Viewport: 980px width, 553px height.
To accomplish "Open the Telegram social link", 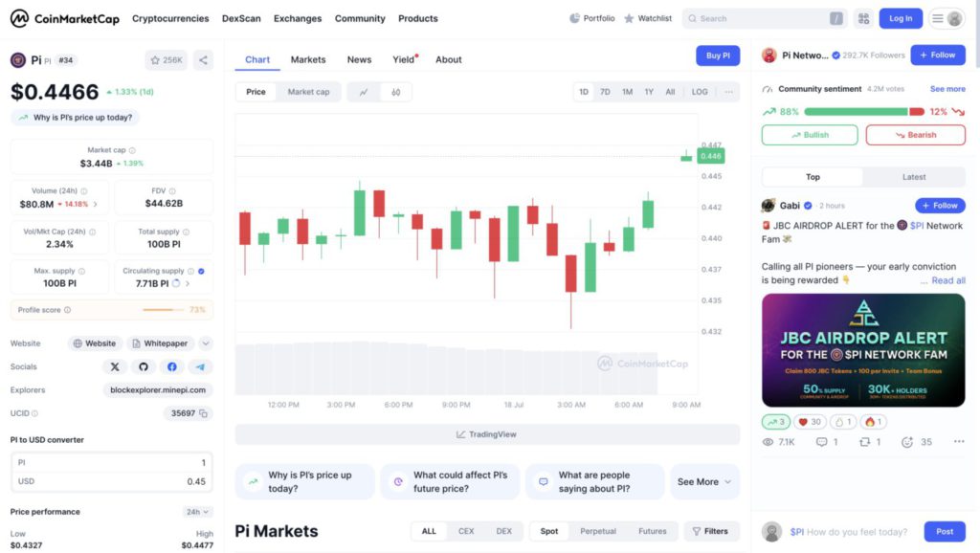I will coord(200,366).
